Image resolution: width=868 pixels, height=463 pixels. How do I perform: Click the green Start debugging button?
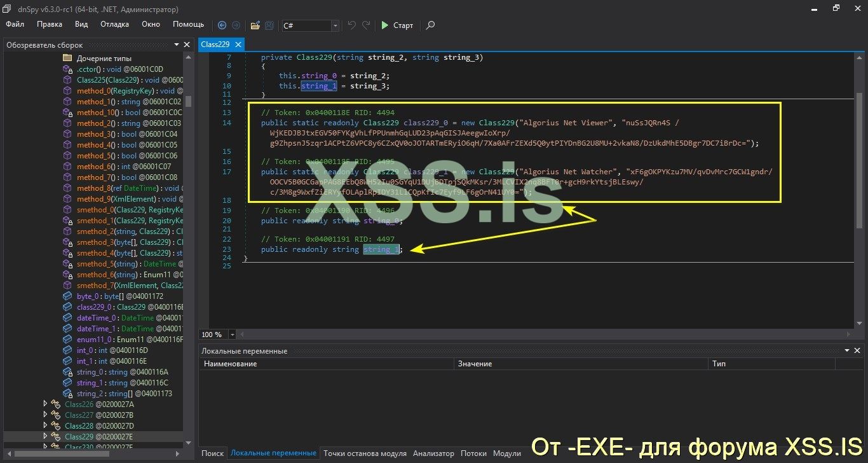click(x=397, y=25)
